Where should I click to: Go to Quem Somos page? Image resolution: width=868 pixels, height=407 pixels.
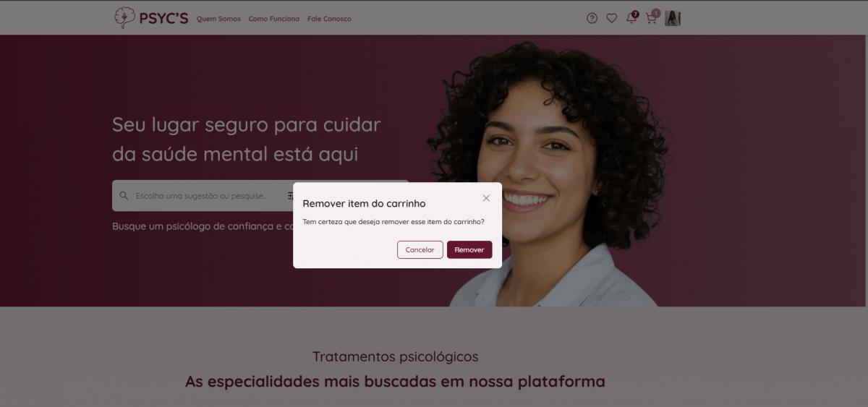[218, 19]
